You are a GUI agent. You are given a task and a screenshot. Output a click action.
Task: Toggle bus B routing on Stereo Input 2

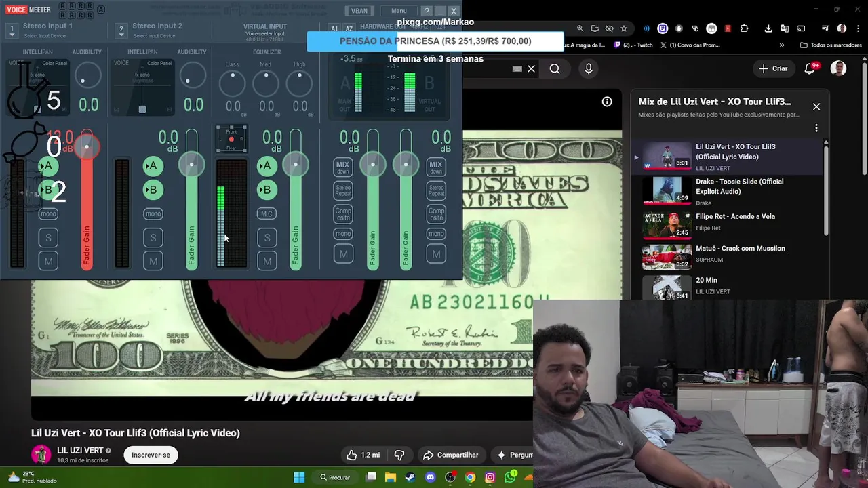(153, 190)
